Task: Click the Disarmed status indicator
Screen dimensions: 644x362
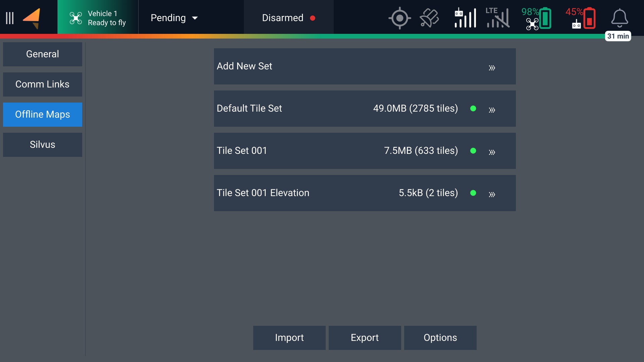Action: pyautogui.click(x=288, y=18)
